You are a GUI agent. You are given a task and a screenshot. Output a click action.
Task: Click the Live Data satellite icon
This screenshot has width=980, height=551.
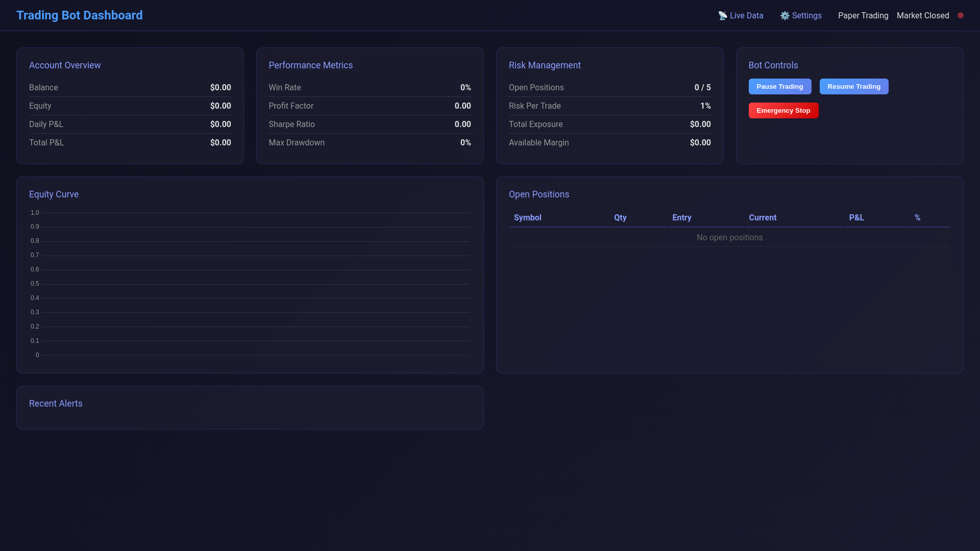723,16
